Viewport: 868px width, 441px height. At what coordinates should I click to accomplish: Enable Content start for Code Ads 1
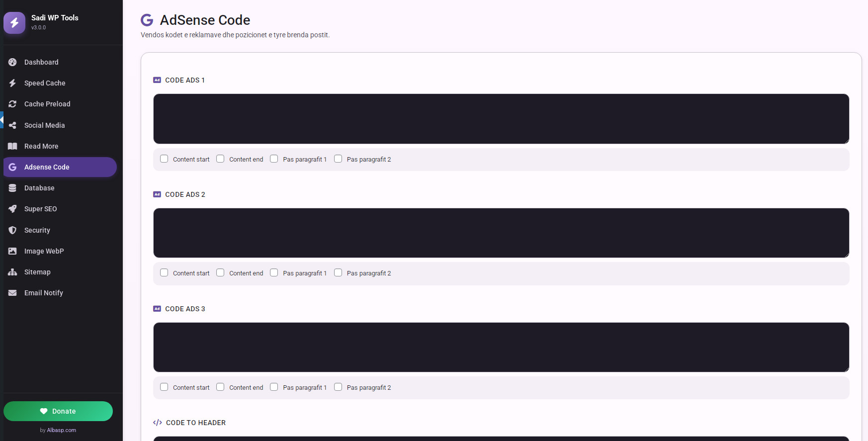(x=164, y=159)
